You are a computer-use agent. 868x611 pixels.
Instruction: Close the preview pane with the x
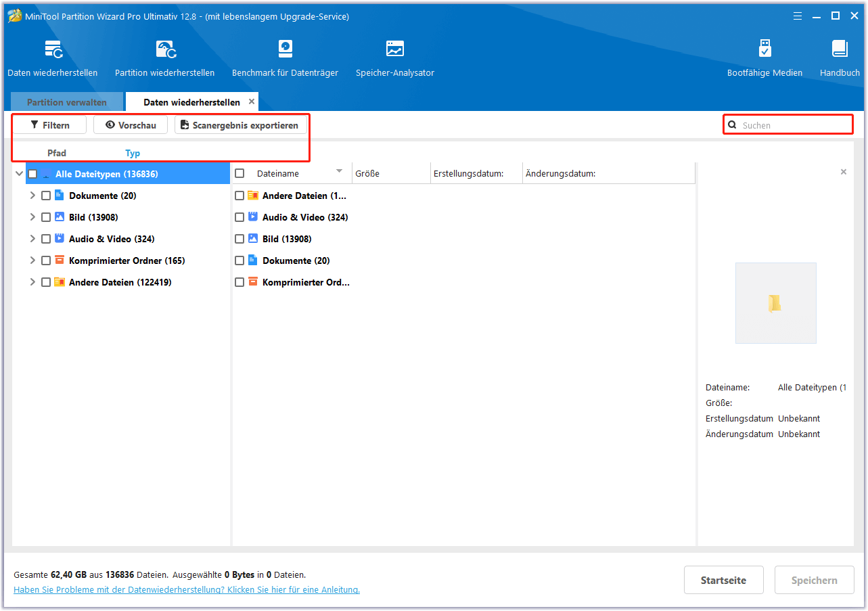point(843,172)
